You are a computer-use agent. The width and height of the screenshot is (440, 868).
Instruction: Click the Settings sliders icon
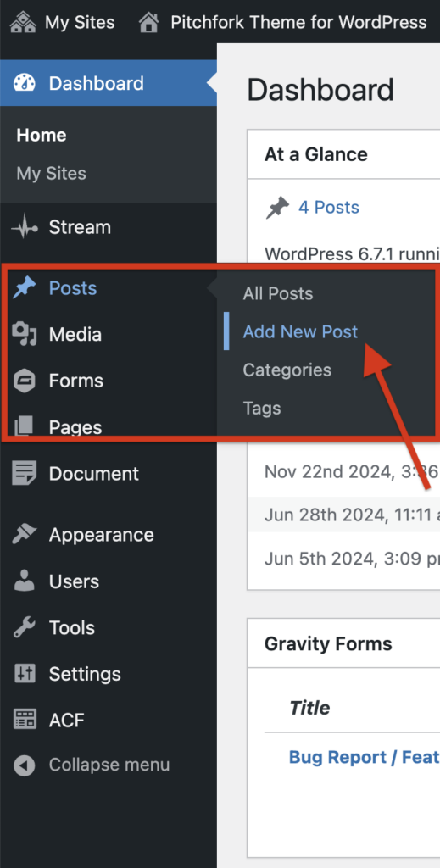pos(25,674)
